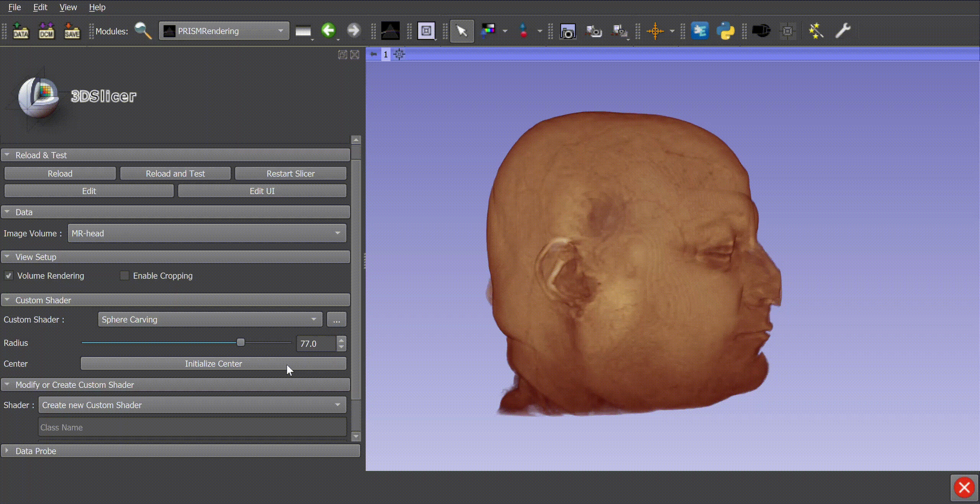Enable the Enable Cropping checkbox

point(124,276)
